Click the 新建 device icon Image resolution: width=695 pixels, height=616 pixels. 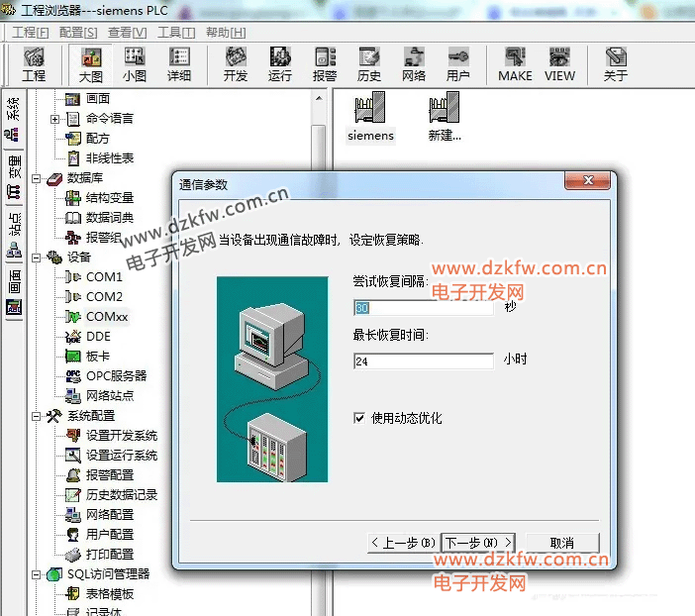(445, 117)
